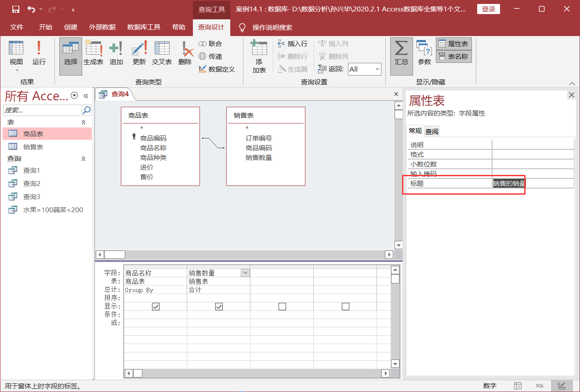Click the 交叉表 crosstab icon
The image size is (580, 392).
tap(162, 53)
